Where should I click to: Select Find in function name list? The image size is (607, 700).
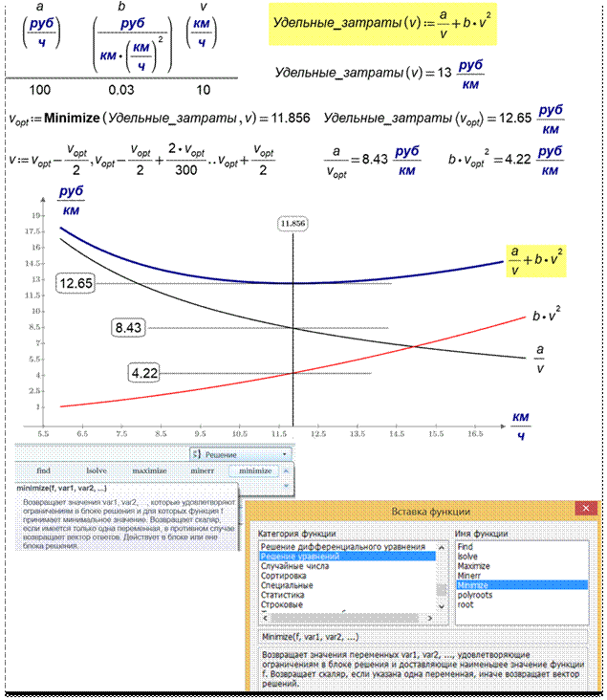pos(465,546)
